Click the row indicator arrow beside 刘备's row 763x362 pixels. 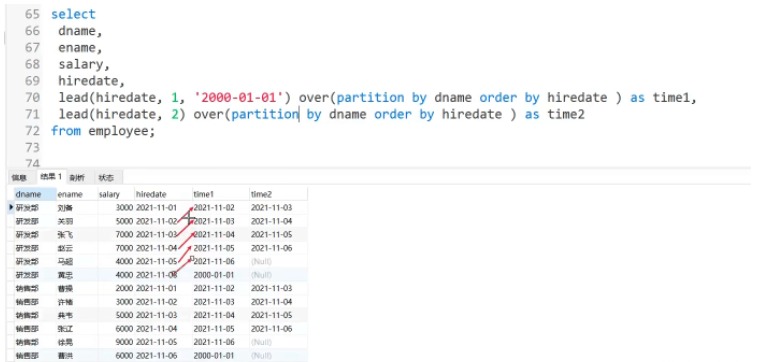click(x=11, y=208)
